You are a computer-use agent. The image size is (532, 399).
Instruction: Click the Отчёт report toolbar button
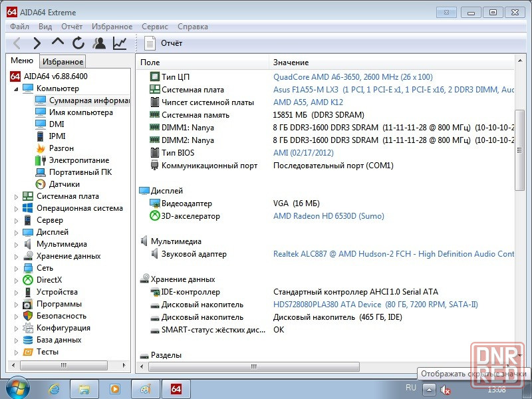(163, 43)
